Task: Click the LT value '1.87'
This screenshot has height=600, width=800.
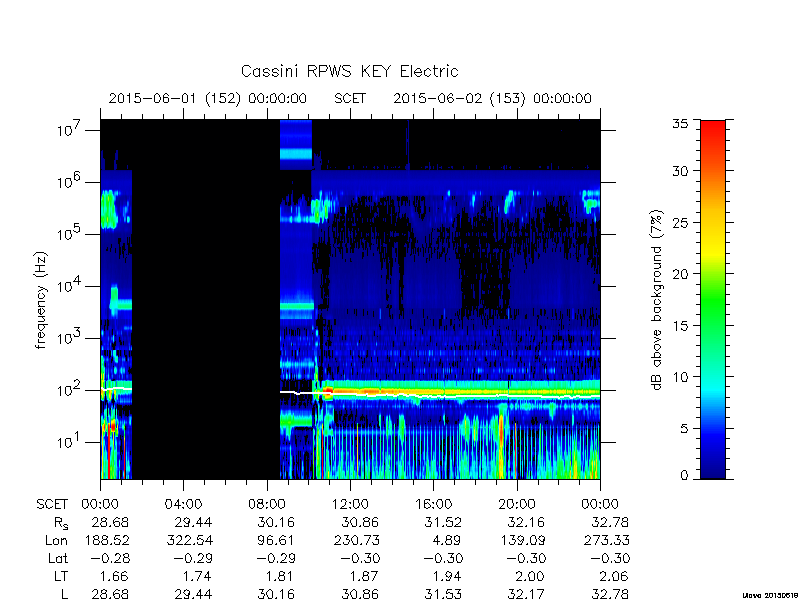Action: pos(363,577)
